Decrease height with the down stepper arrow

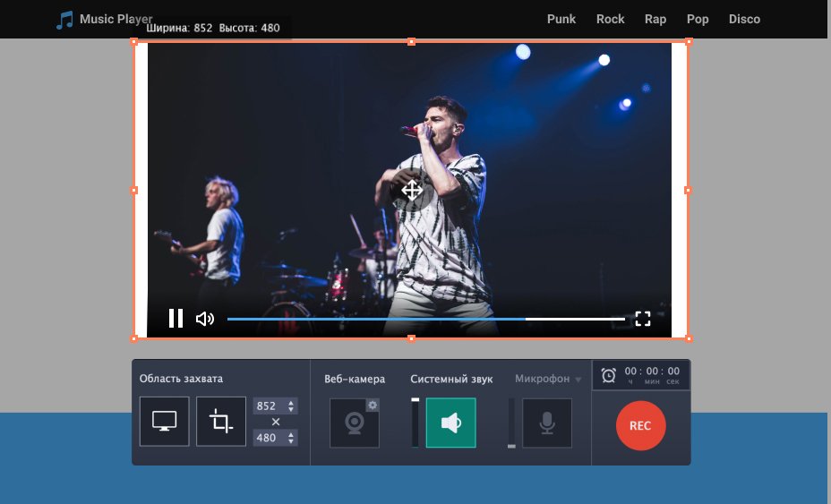(291, 441)
